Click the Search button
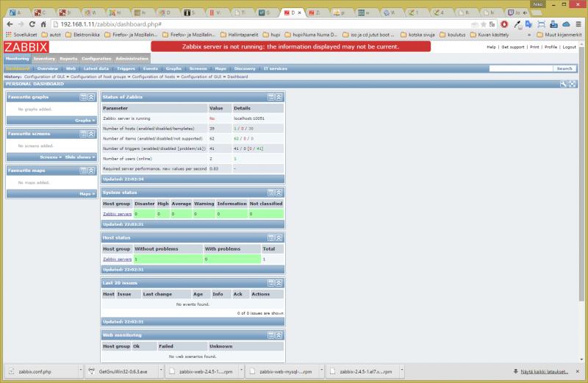 point(564,68)
